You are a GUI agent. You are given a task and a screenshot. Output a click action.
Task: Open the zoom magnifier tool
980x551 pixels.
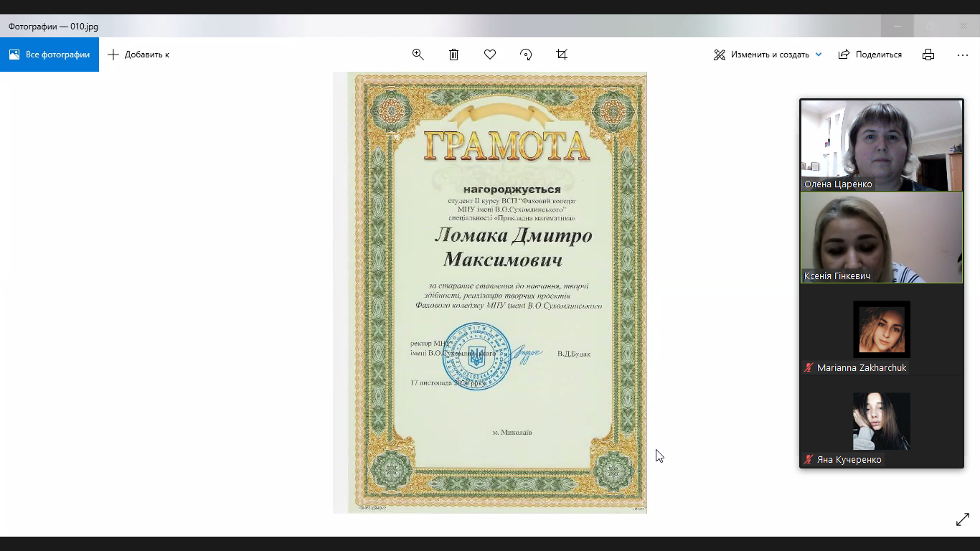(418, 55)
